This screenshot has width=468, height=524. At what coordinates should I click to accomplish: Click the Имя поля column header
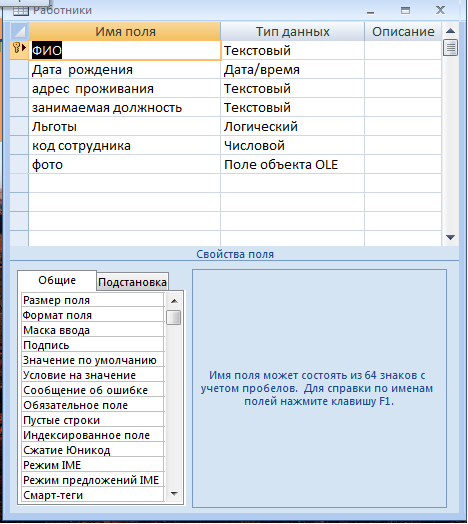pyautogui.click(x=125, y=32)
